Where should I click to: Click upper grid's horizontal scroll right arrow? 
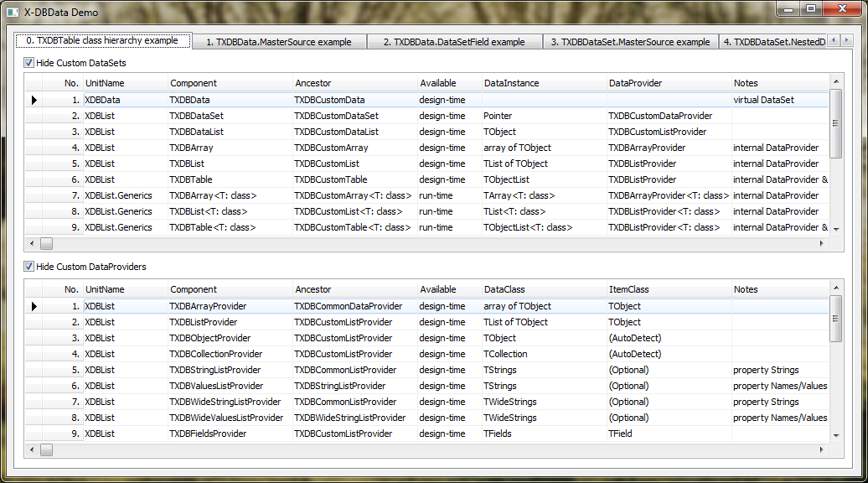pyautogui.click(x=822, y=243)
